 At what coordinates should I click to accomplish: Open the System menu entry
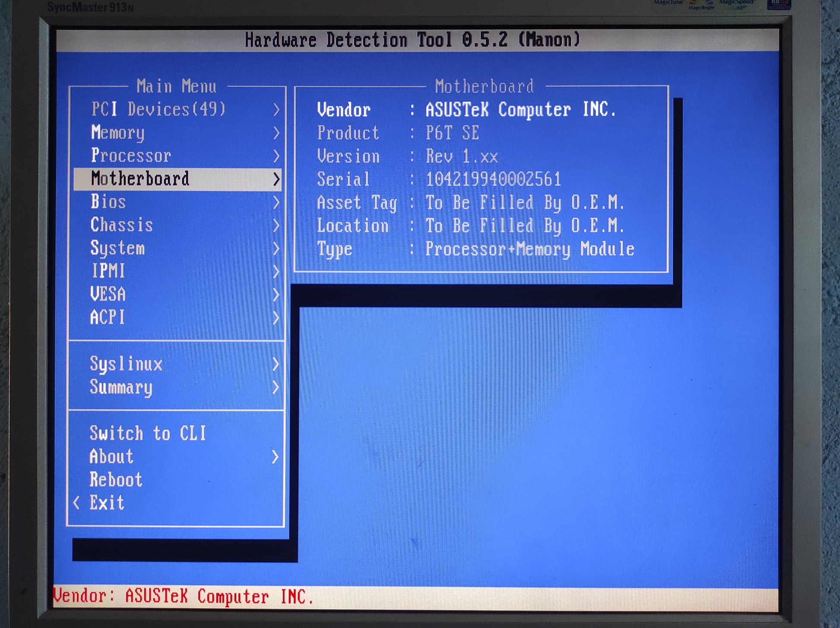pyautogui.click(x=118, y=248)
